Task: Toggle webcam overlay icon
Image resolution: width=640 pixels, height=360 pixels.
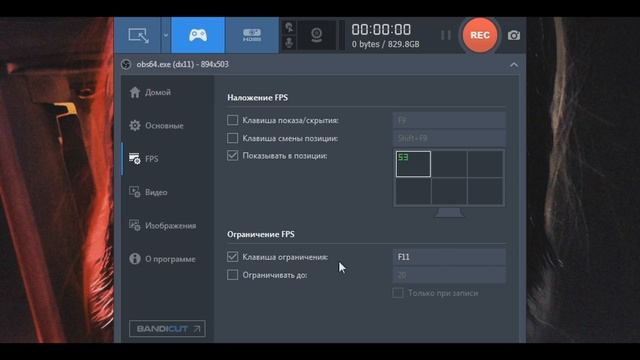Action: (316, 35)
